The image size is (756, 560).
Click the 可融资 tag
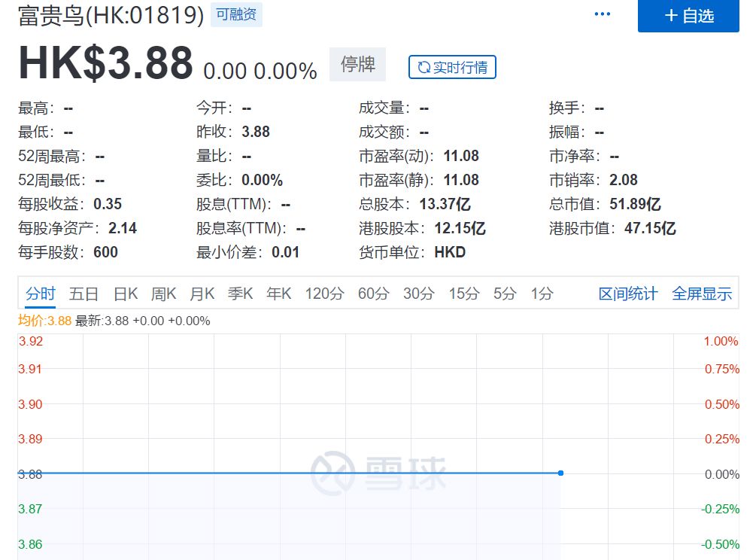coord(236,14)
